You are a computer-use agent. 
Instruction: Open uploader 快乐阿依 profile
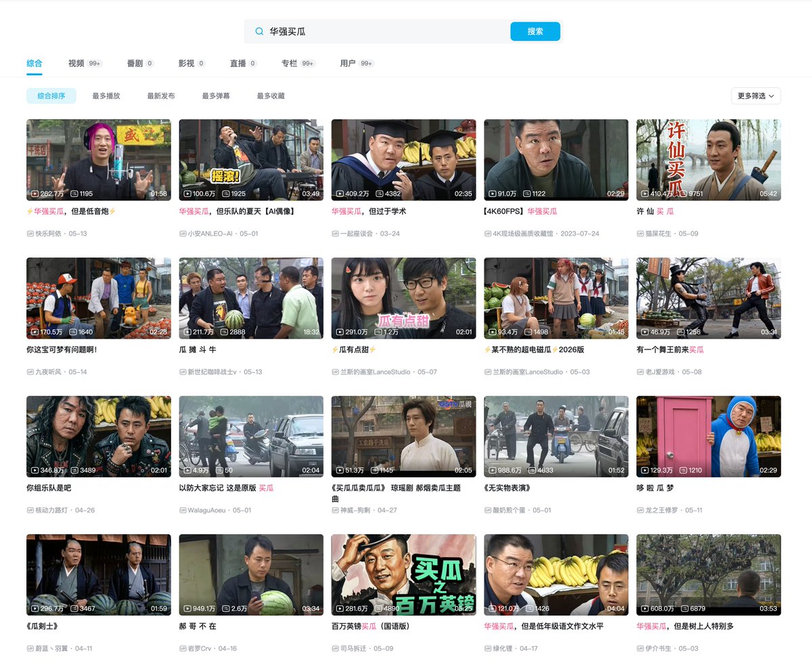[x=48, y=234]
